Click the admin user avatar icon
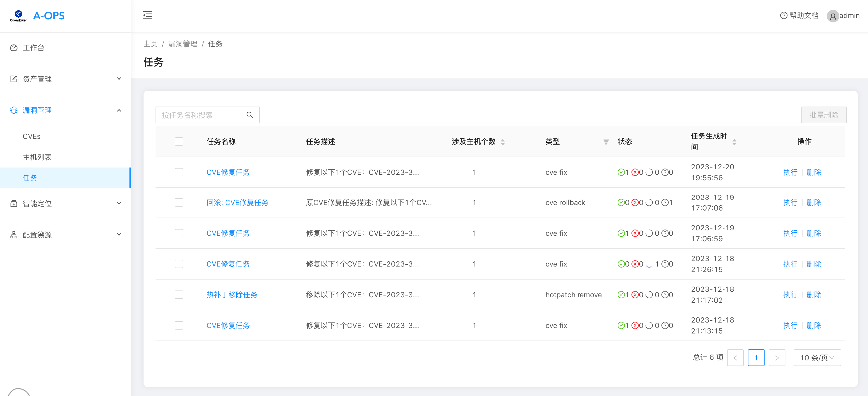This screenshot has width=868, height=396. click(x=832, y=16)
